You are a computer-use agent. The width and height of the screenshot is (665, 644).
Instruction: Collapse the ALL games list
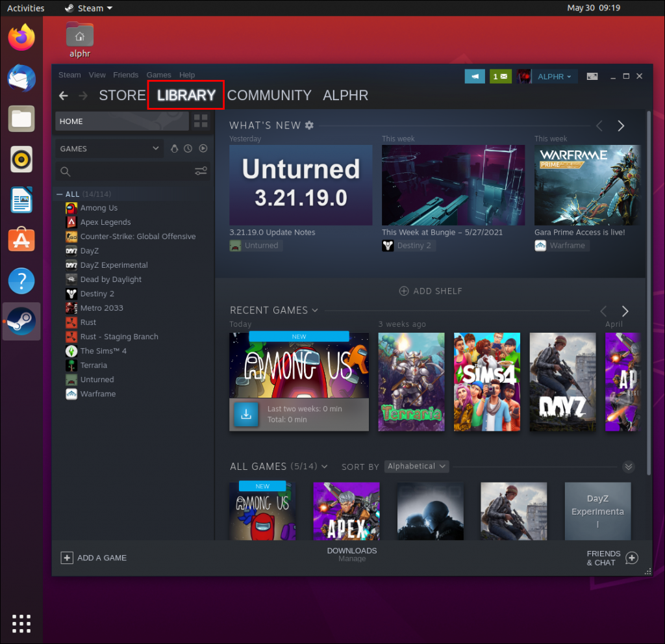click(x=59, y=194)
